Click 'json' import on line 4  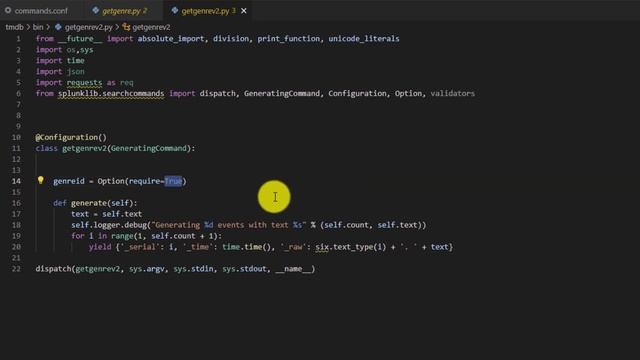(x=76, y=71)
